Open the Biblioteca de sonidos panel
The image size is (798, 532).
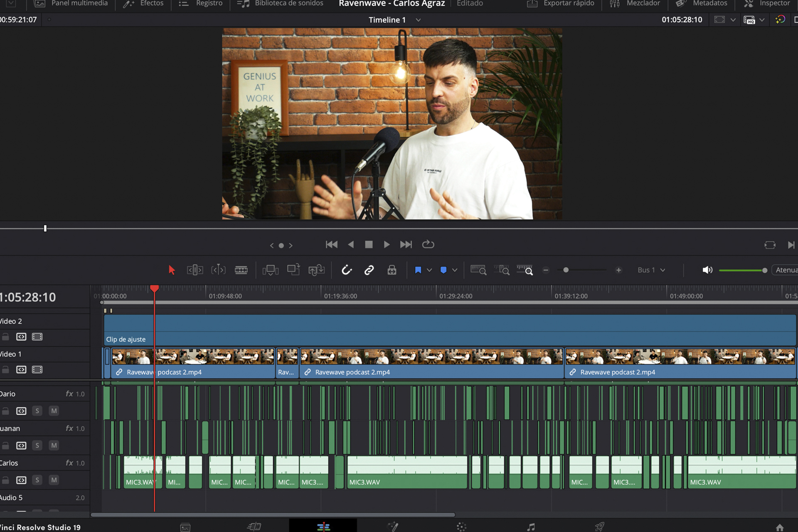tap(281, 4)
